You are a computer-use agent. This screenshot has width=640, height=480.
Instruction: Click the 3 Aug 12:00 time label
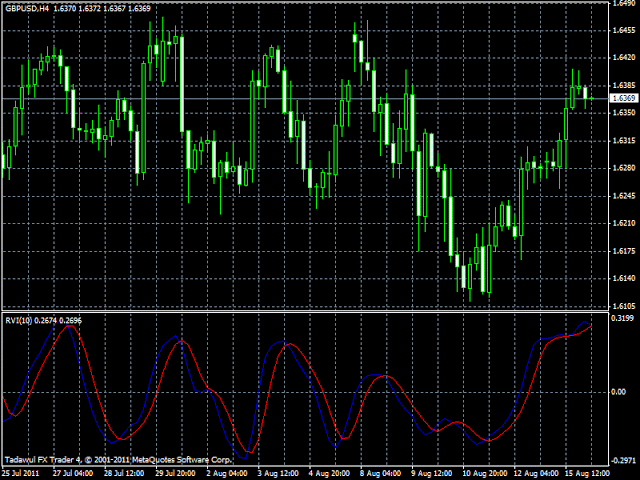pyautogui.click(x=278, y=473)
